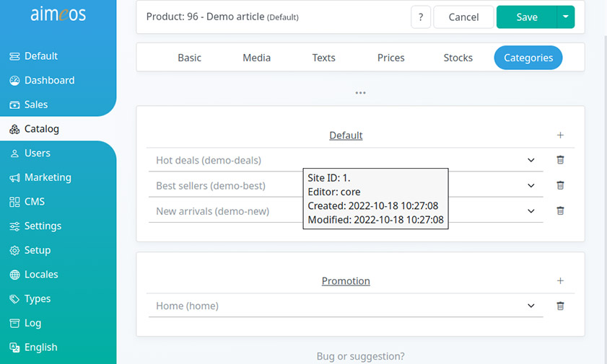Save the Demo article product
The height and width of the screenshot is (364, 607).
click(x=526, y=17)
